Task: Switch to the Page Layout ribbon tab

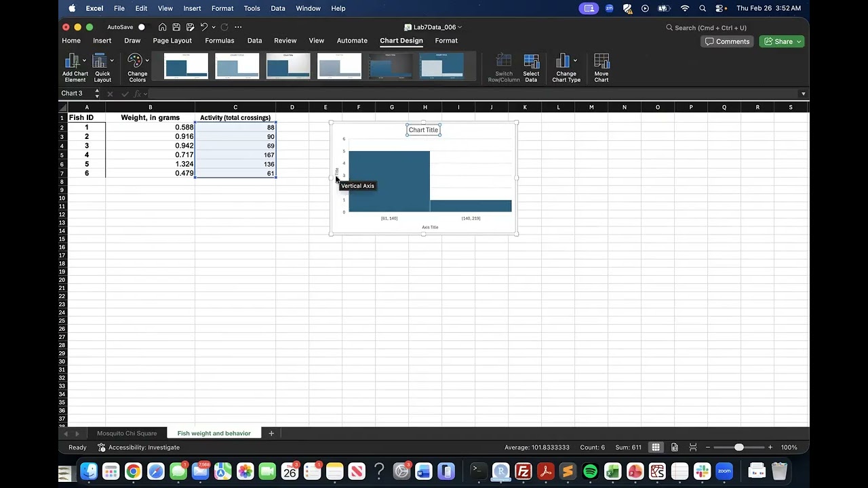Action: pyautogui.click(x=172, y=41)
